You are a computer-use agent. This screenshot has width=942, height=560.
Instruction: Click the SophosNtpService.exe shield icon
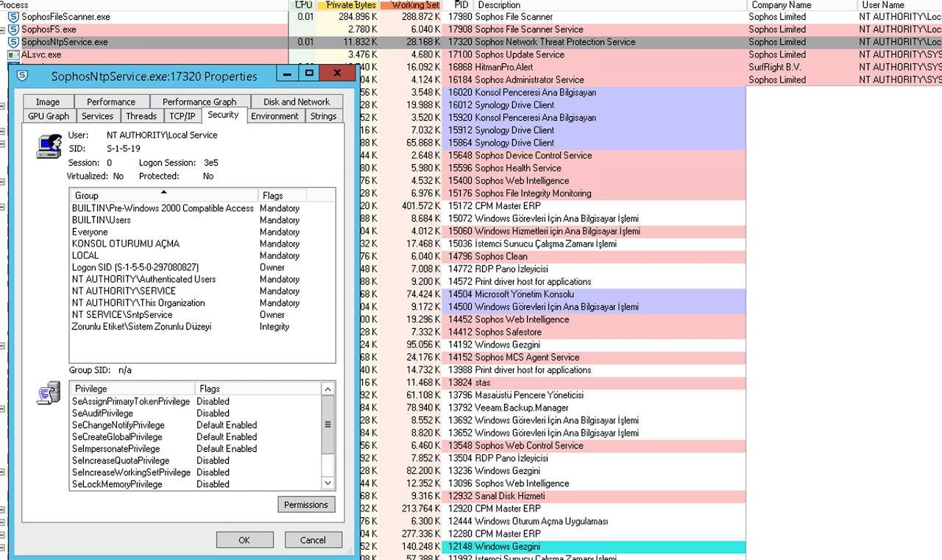click(x=13, y=42)
